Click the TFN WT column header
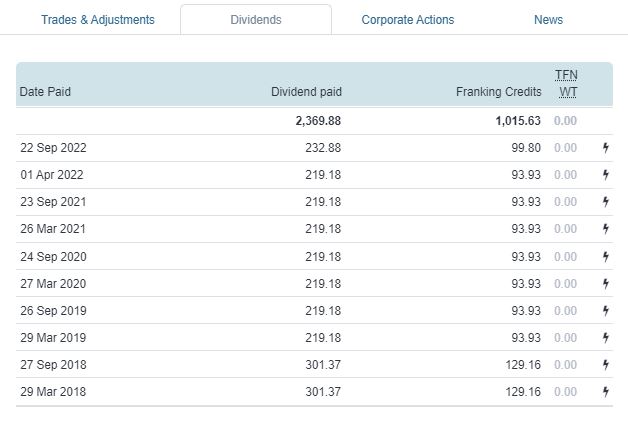The width and height of the screenshot is (628, 424). click(x=567, y=84)
